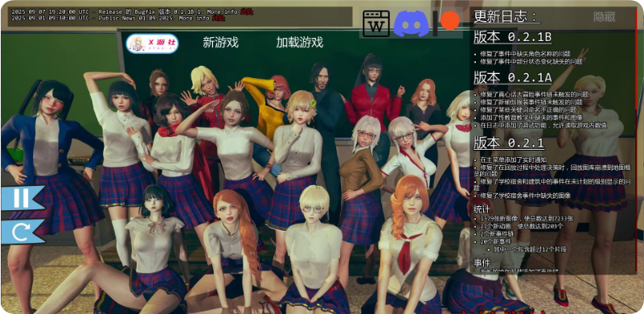644x314 pixels.
Task: Follow red link in Bugfix release news line
Action: [247, 11]
